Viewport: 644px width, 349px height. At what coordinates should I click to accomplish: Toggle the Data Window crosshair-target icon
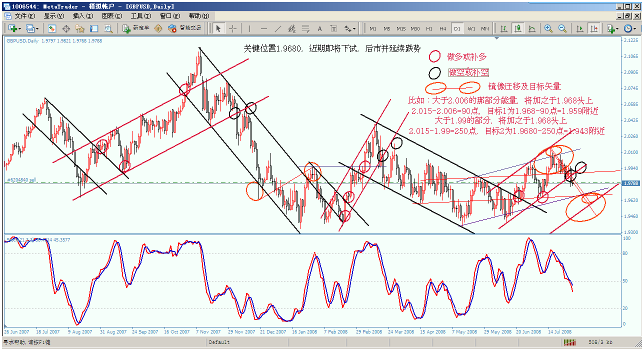pos(66,28)
